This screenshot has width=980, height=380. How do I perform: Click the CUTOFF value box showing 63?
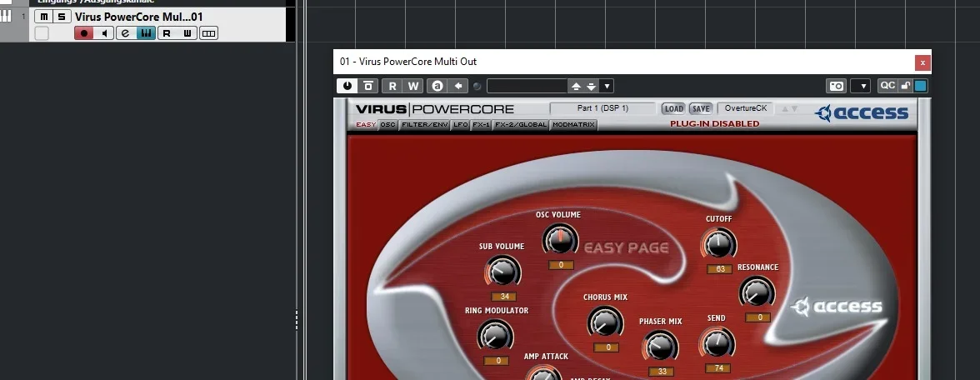tap(720, 269)
